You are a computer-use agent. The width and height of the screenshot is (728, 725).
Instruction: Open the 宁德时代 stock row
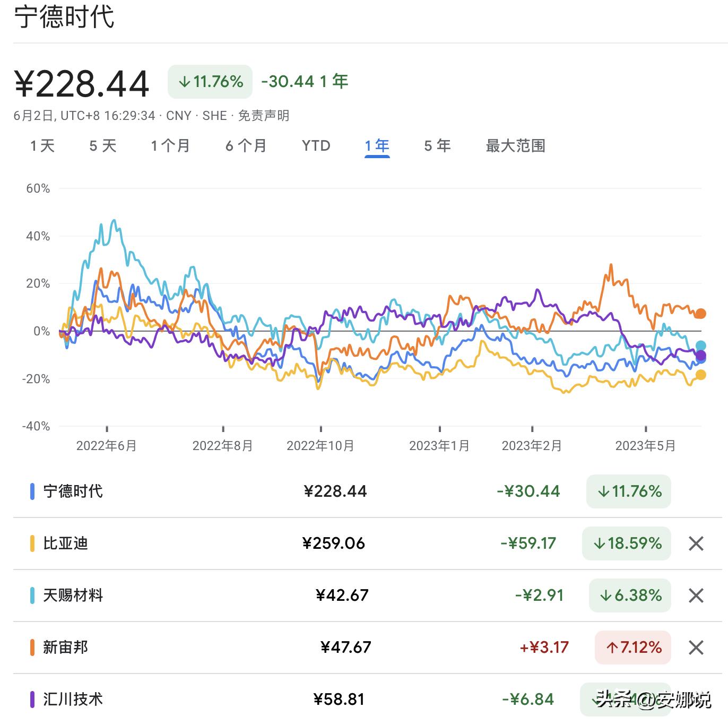pos(367,491)
